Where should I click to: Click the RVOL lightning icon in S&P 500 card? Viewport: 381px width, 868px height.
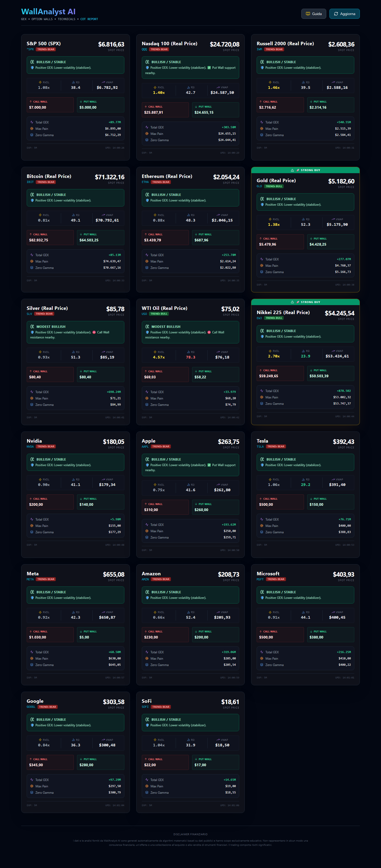(x=40, y=82)
